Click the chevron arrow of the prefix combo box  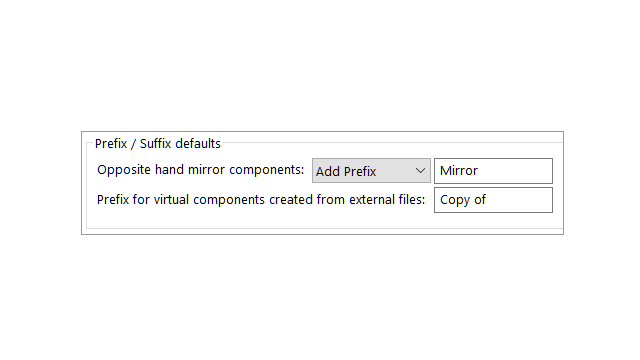pos(420,171)
